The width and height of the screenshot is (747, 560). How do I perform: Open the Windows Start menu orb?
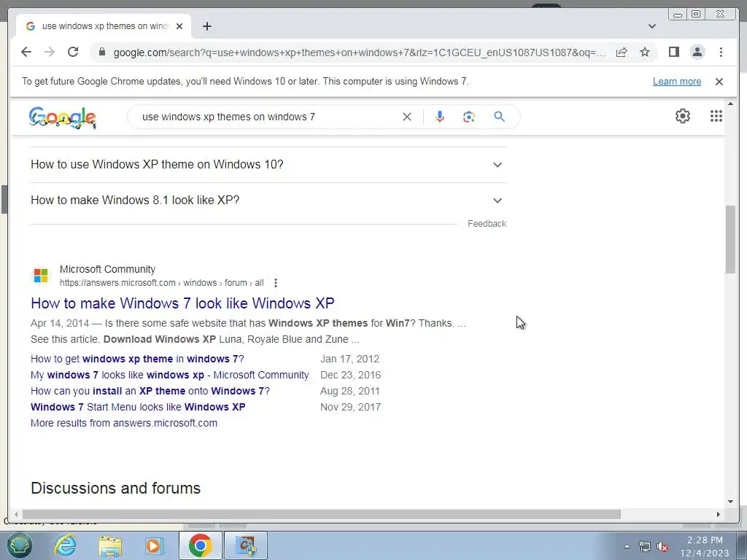19,545
